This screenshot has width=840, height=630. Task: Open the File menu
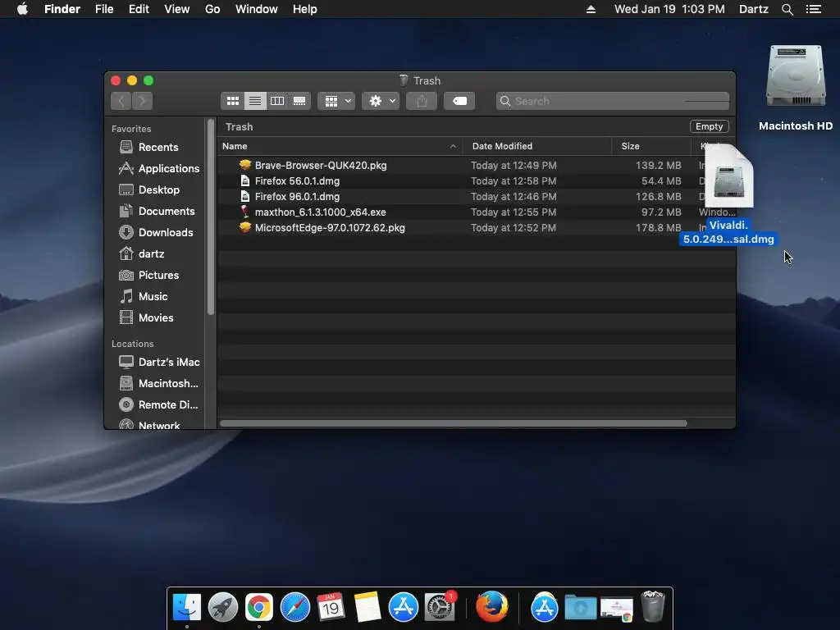point(104,9)
